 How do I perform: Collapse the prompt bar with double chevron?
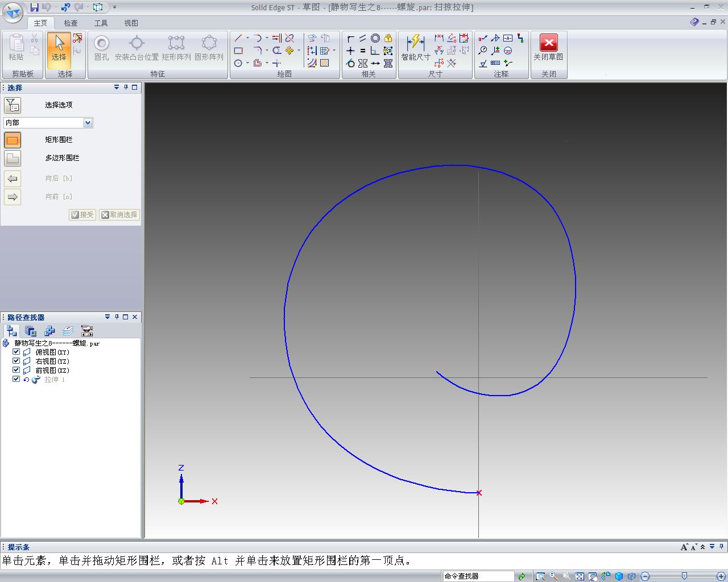(703, 547)
